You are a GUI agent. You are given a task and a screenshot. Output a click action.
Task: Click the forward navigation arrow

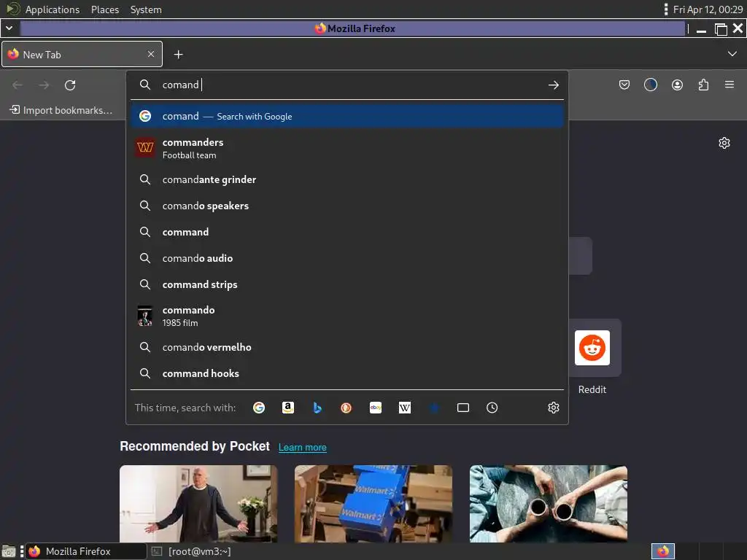44,85
